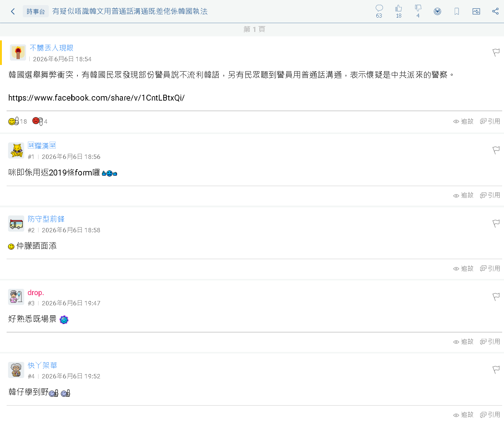Flag reply #3
504x421 pixels.
click(x=496, y=297)
